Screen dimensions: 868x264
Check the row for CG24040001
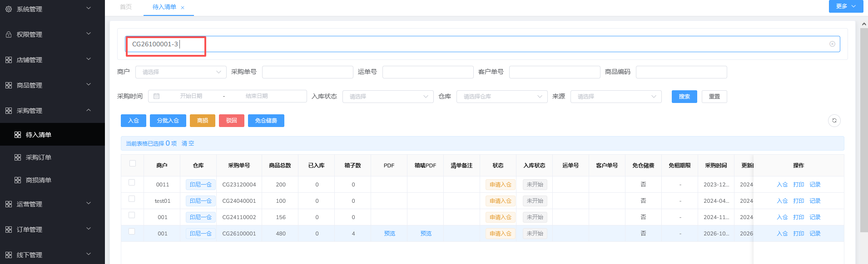coord(132,199)
